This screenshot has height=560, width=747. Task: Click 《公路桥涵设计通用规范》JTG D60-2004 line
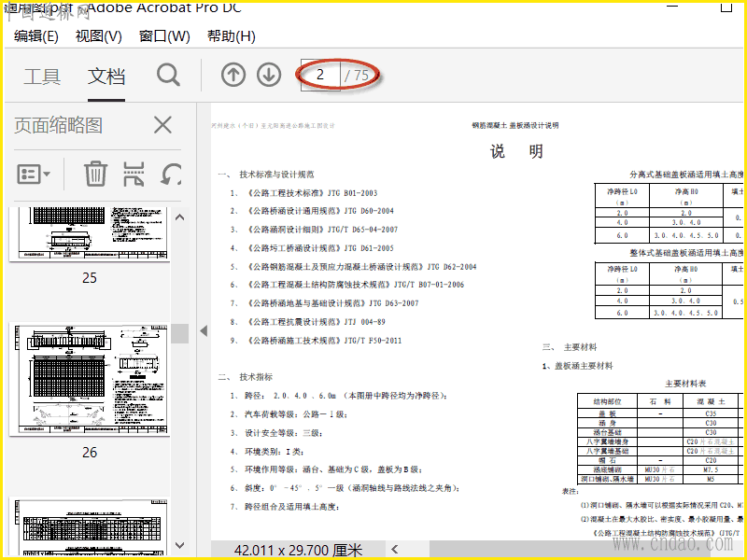319,211
